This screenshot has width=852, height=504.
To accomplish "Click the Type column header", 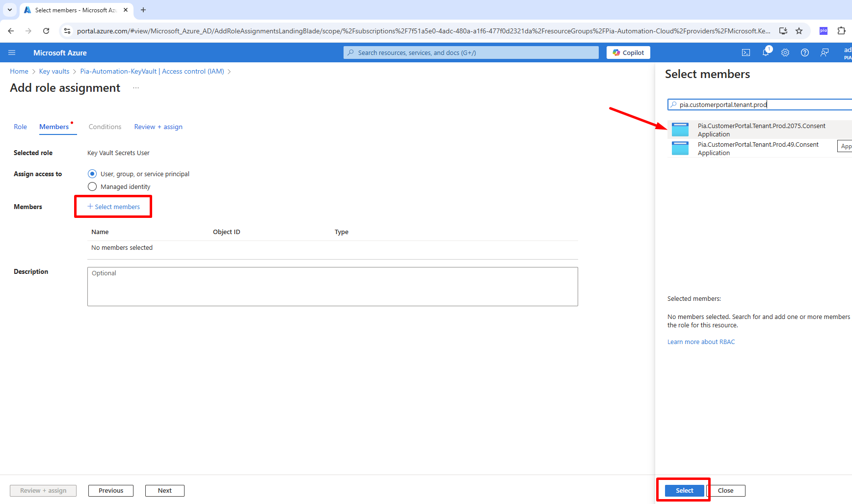I will point(342,232).
